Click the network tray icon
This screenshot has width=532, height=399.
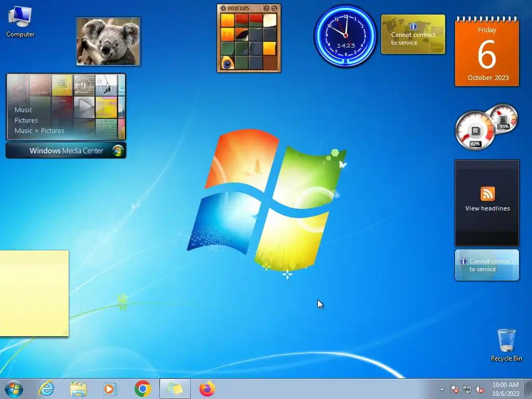coord(467,389)
